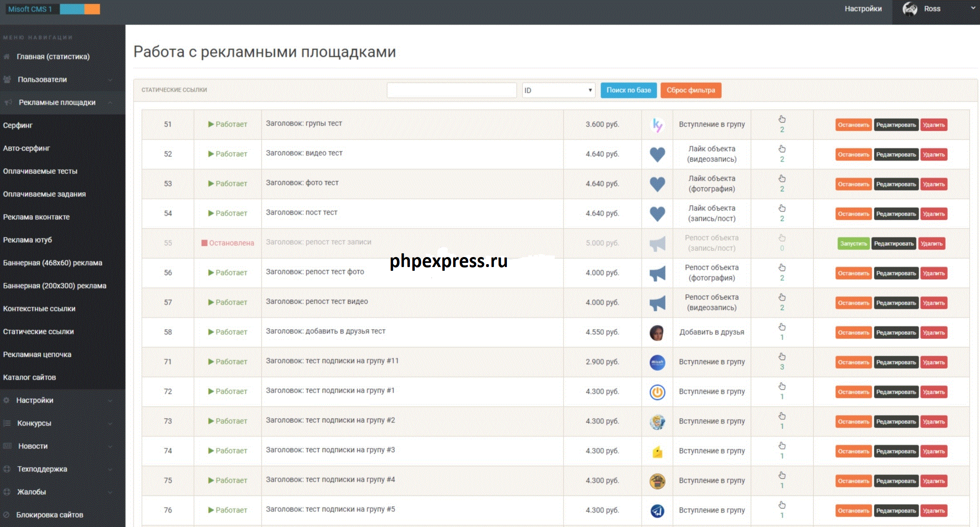Open Реклама ютуб menu item
The image size is (980, 527).
[x=27, y=240]
